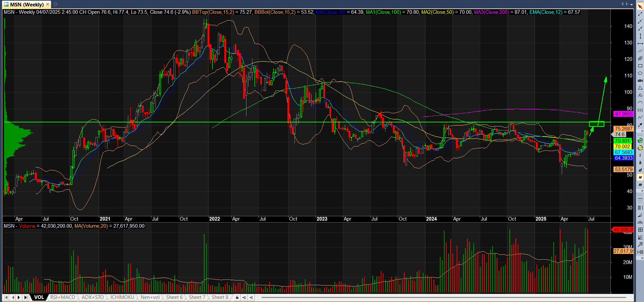Open the VOL sheet tab

pos(39,297)
